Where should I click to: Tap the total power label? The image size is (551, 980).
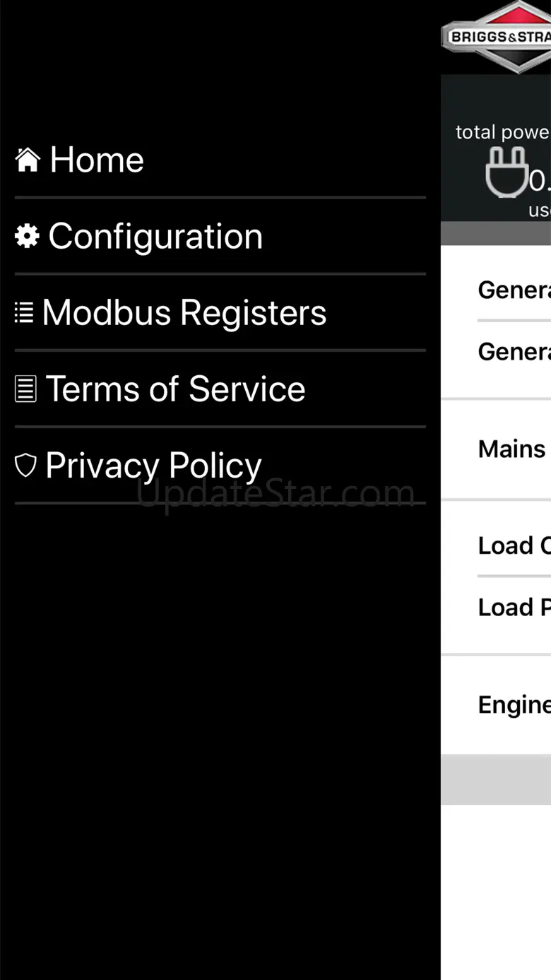tap(502, 132)
